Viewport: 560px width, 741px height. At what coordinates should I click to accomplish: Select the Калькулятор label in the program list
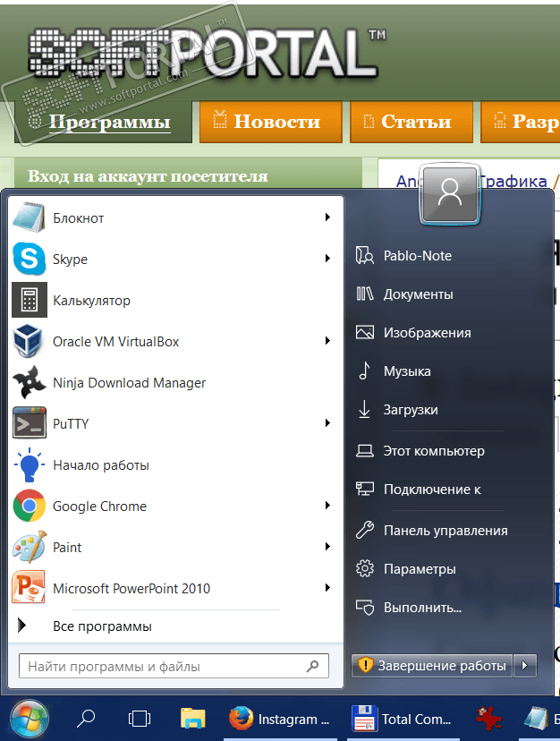(x=91, y=301)
